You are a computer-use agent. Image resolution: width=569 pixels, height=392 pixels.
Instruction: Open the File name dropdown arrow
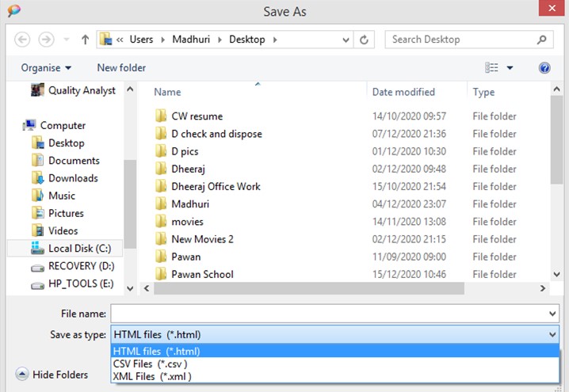[552, 314]
